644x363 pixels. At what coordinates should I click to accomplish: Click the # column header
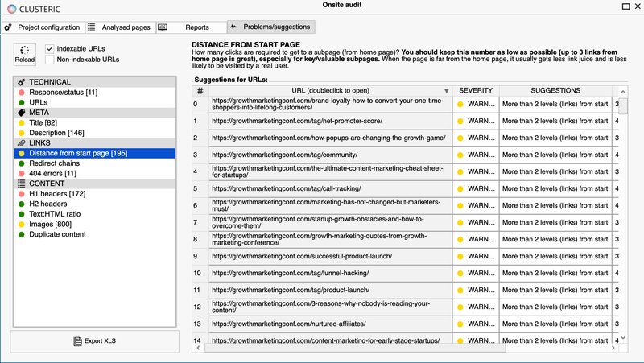(200, 91)
